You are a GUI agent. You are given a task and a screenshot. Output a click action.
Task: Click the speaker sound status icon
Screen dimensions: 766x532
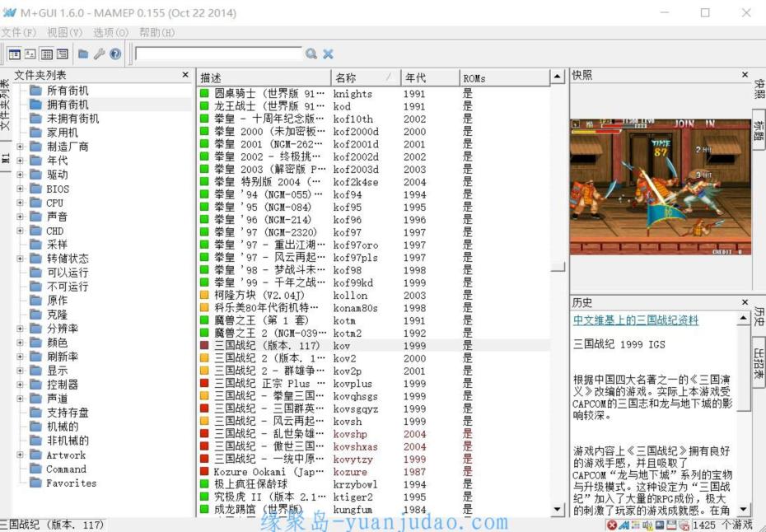click(647, 525)
